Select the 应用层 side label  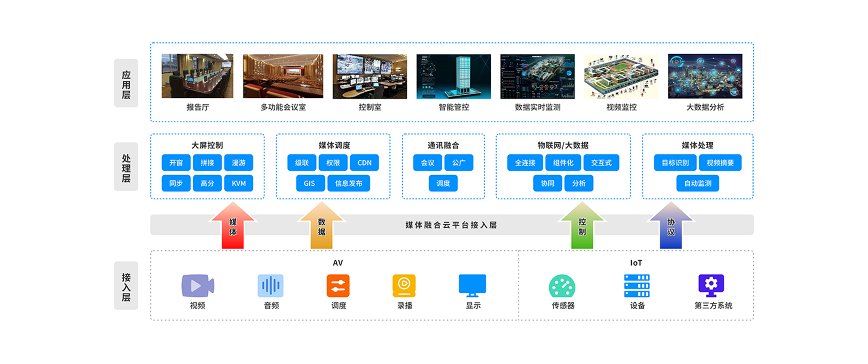pyautogui.click(x=126, y=83)
